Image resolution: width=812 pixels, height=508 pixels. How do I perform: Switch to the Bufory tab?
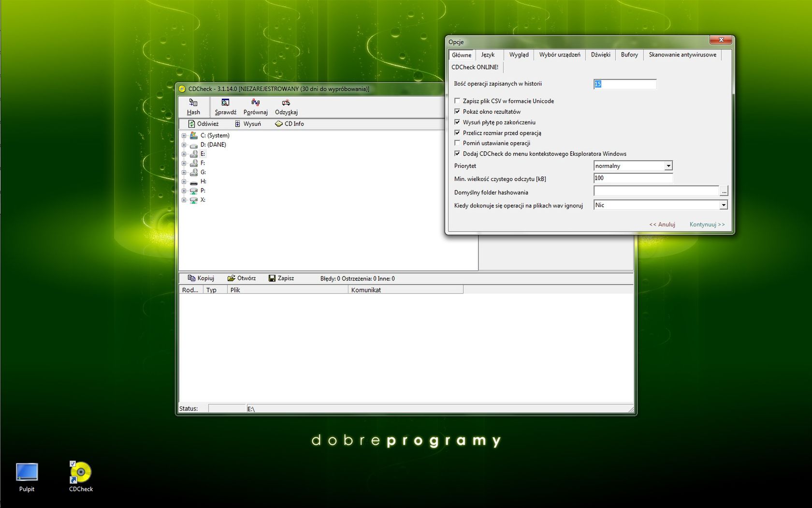point(629,55)
